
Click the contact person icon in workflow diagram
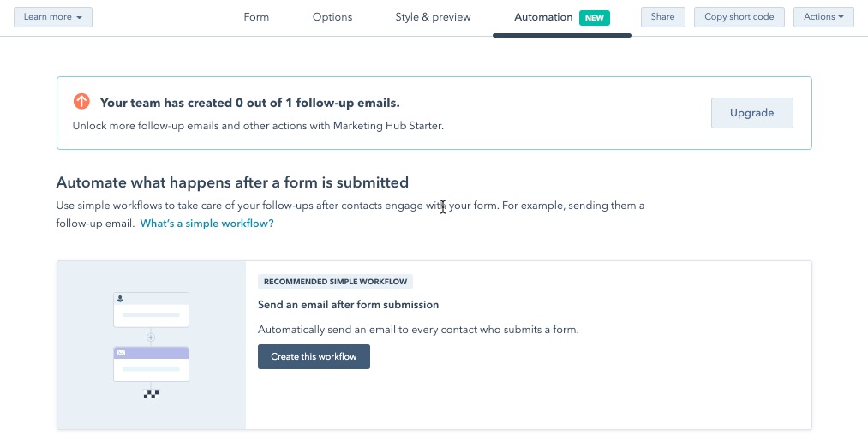click(120, 299)
